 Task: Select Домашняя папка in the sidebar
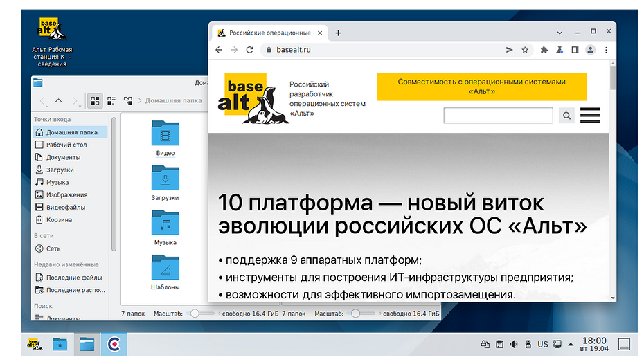coord(70,132)
